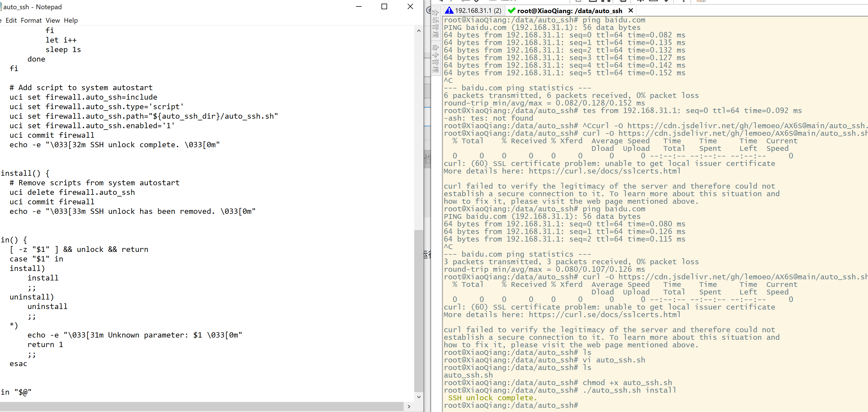Viewport: 868px width, 412px height.
Task: Click the 'SSH unlock complete.' echo line in Notepad
Action: pyautogui.click(x=115, y=145)
